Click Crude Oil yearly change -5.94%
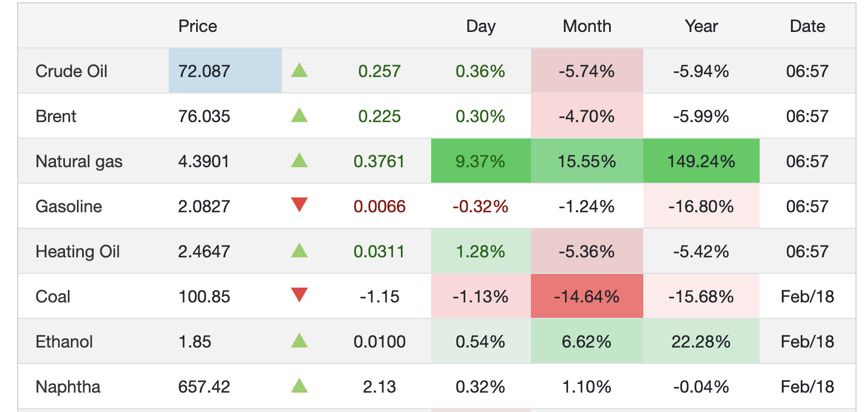The width and height of the screenshot is (868, 412). [701, 71]
